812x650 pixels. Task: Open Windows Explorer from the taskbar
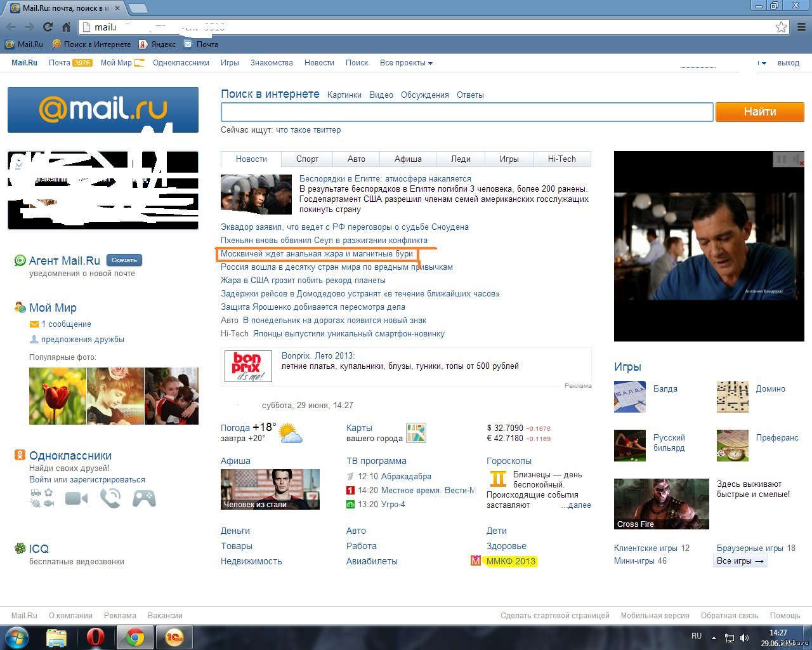[x=56, y=637]
